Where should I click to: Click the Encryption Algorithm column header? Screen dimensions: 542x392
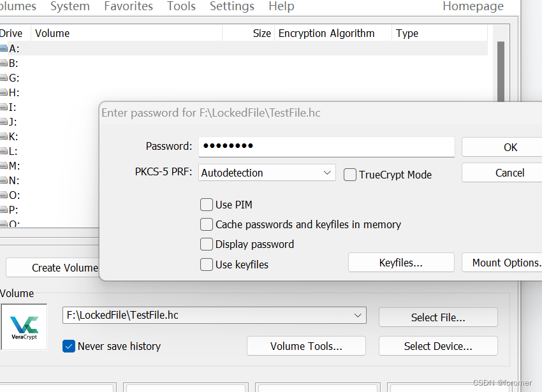point(333,33)
